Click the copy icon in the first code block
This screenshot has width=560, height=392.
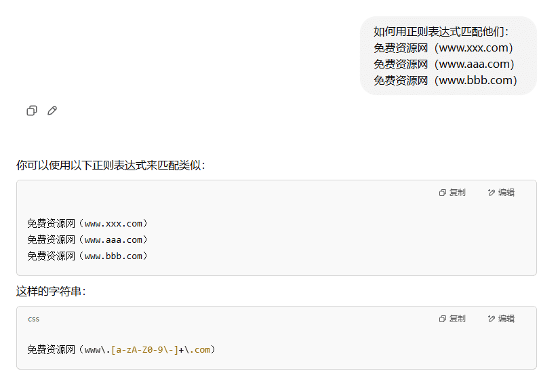pyautogui.click(x=443, y=193)
